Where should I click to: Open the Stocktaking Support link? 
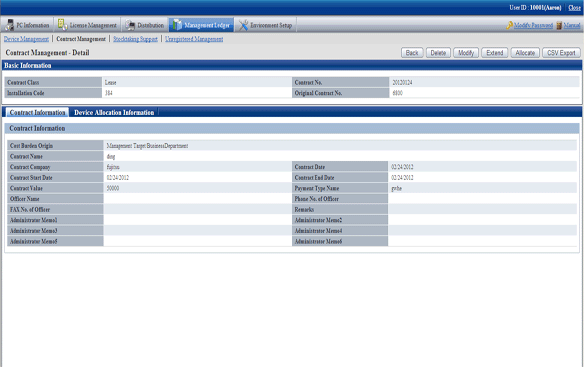click(x=135, y=39)
